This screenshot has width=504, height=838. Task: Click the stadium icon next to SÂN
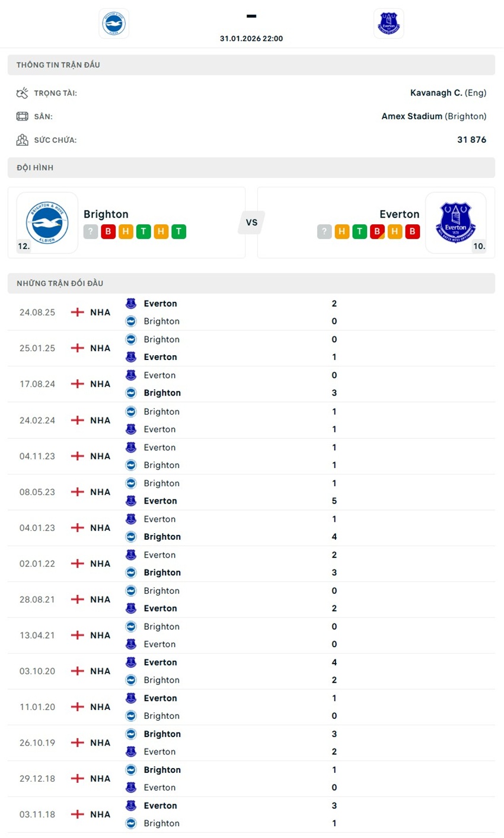(x=22, y=116)
